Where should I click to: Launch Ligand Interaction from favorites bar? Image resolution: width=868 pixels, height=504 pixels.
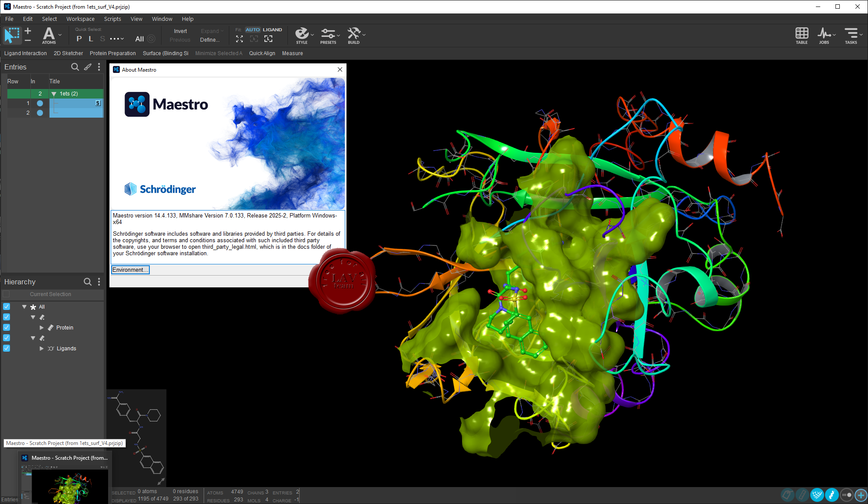click(26, 53)
